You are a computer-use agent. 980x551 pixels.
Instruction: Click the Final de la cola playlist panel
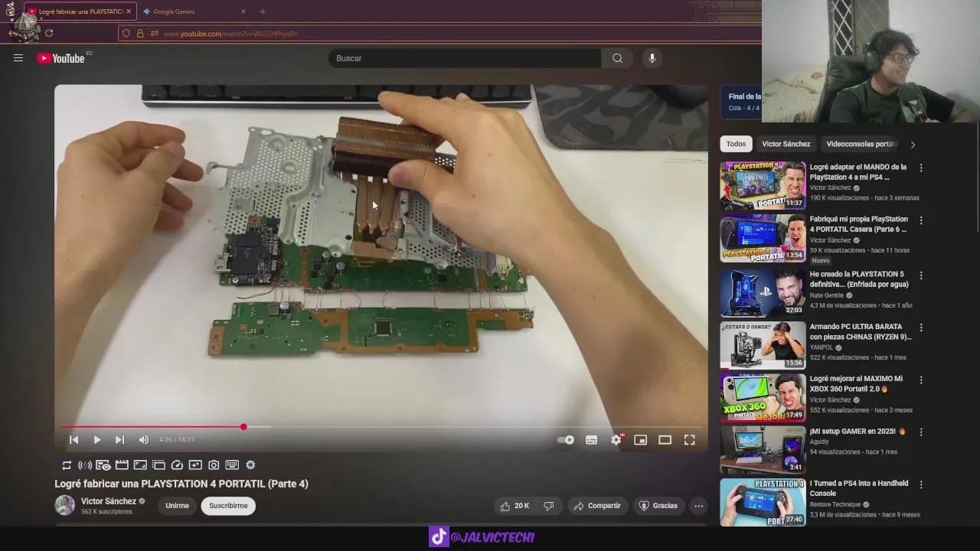(741, 102)
